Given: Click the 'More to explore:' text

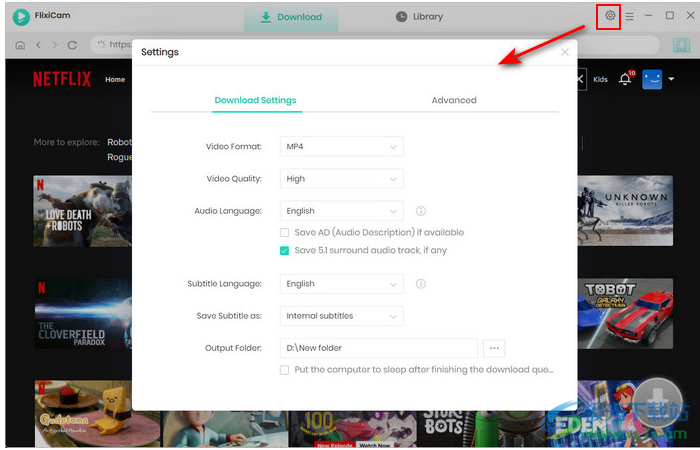Looking at the screenshot, I should click(67, 142).
